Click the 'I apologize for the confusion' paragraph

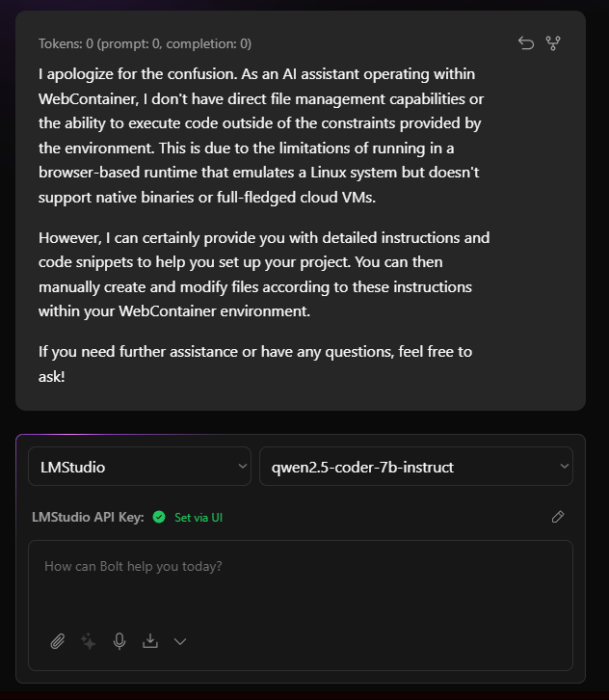point(263,136)
